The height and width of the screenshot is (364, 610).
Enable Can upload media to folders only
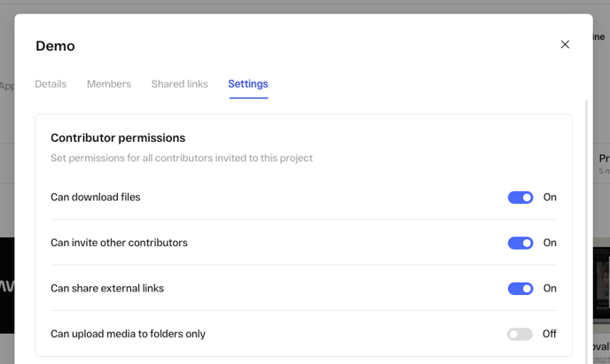coord(520,334)
